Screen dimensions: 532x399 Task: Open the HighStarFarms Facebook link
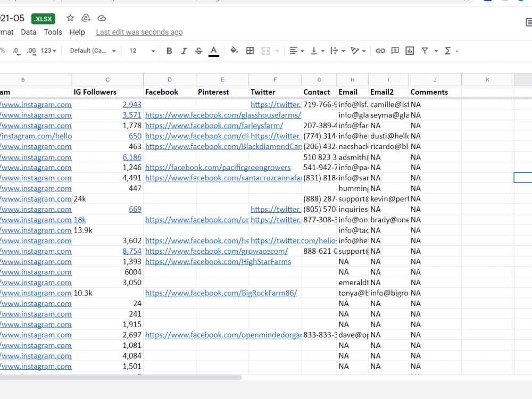218,262
